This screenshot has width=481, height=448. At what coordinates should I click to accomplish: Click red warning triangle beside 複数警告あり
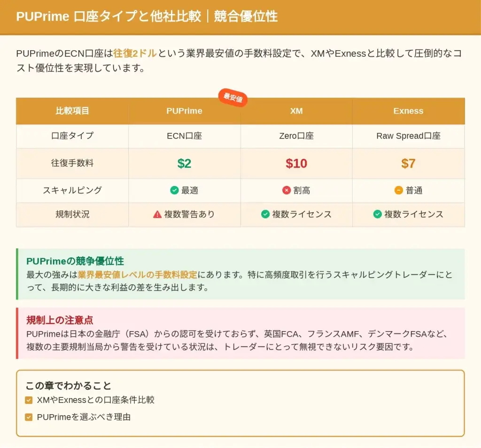tap(157, 214)
